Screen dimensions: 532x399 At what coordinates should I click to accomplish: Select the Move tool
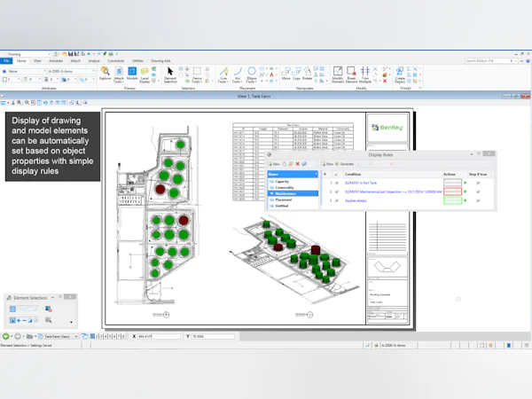click(286, 74)
